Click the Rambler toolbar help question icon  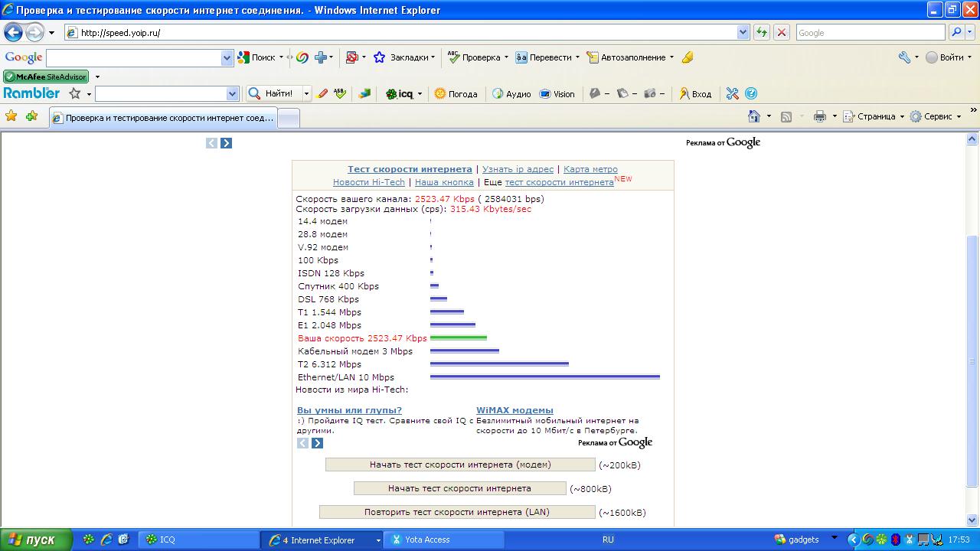pyautogui.click(x=751, y=94)
